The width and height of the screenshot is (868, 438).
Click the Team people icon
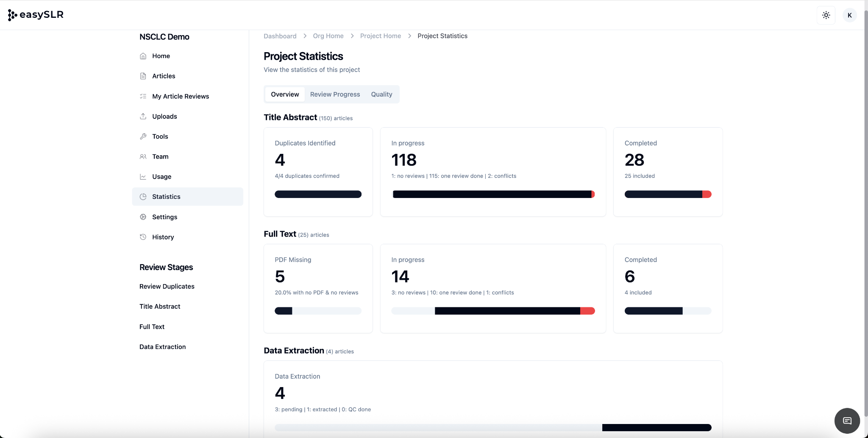click(x=143, y=156)
